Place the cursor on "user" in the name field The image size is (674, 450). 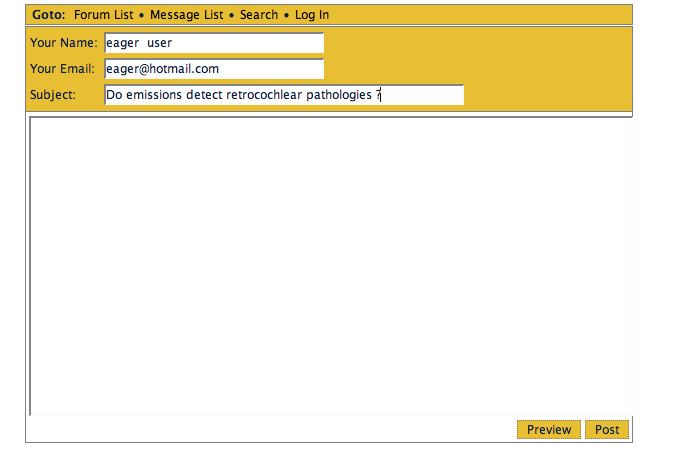tap(159, 43)
